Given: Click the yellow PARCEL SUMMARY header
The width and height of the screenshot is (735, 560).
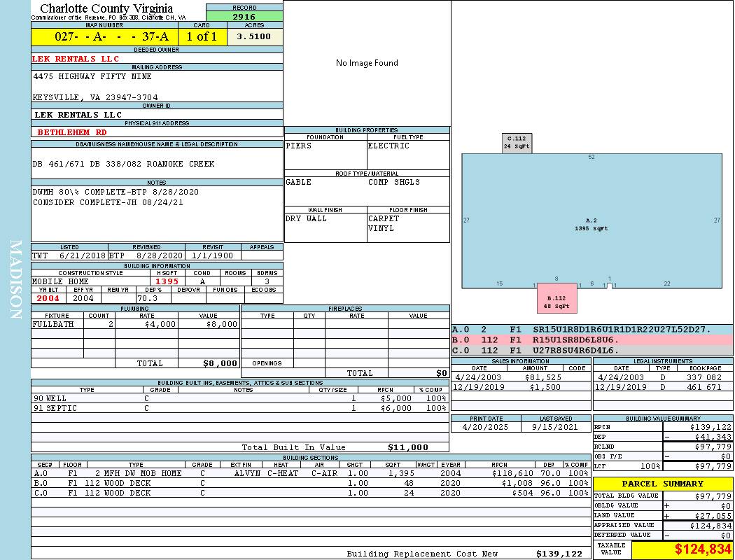Looking at the screenshot, I should tap(663, 484).
